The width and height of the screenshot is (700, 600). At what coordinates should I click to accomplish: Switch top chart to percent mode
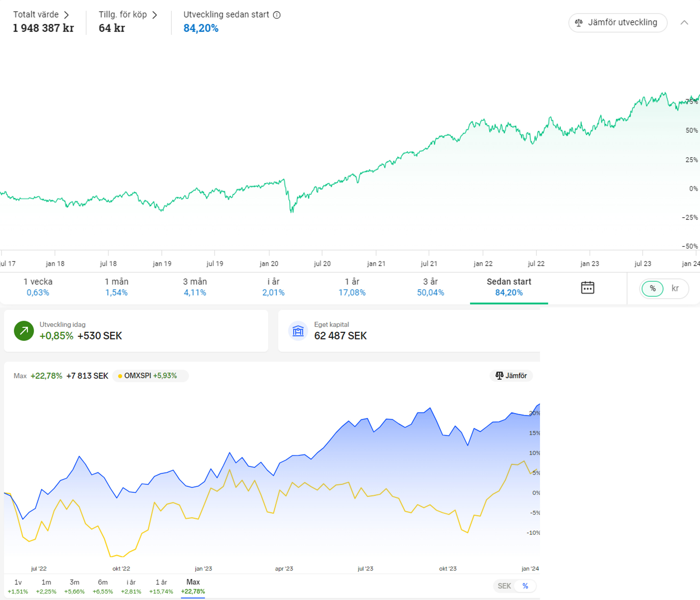652,288
